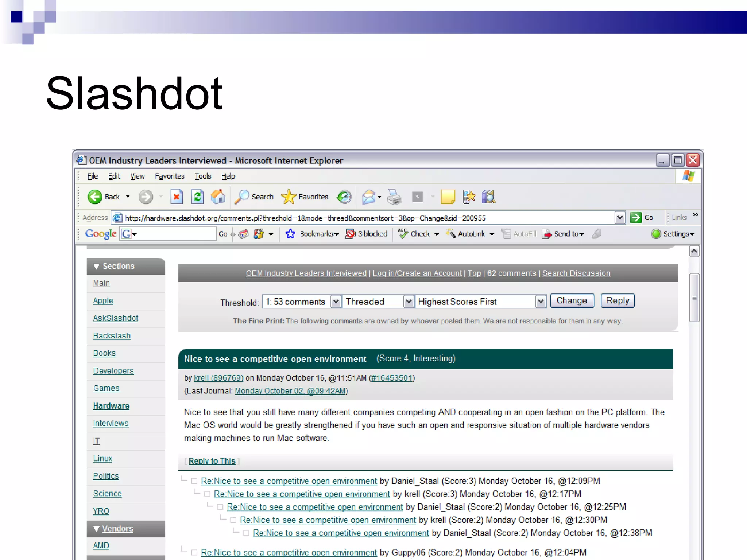Collapse the Vendors sidebar header
This screenshot has height=560, width=747.
126,529
